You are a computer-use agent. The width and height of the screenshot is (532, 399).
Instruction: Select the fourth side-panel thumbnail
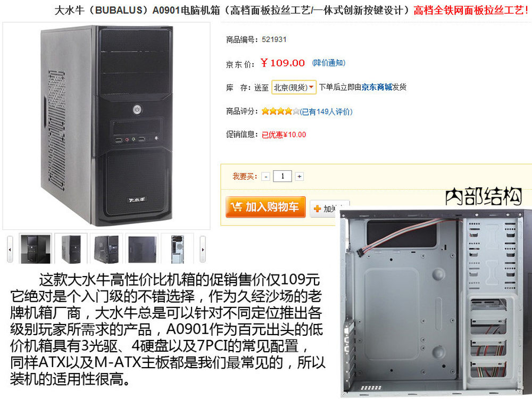pos(142,248)
